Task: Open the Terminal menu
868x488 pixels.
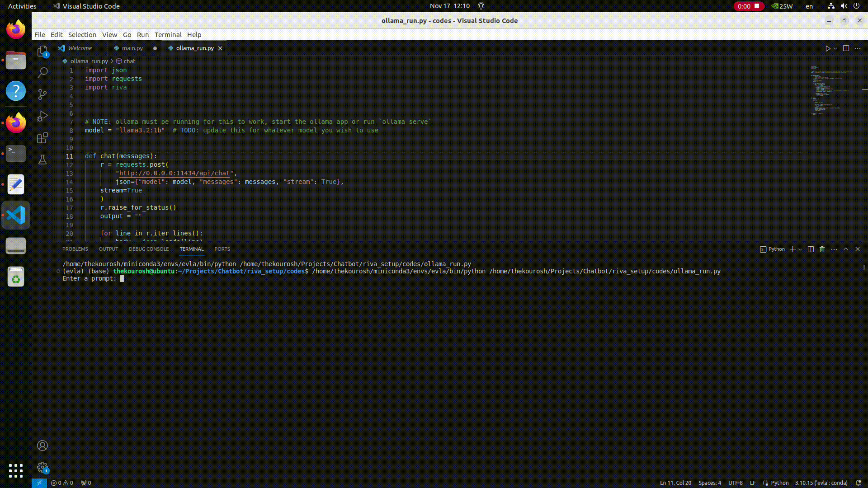Action: pyautogui.click(x=168, y=35)
